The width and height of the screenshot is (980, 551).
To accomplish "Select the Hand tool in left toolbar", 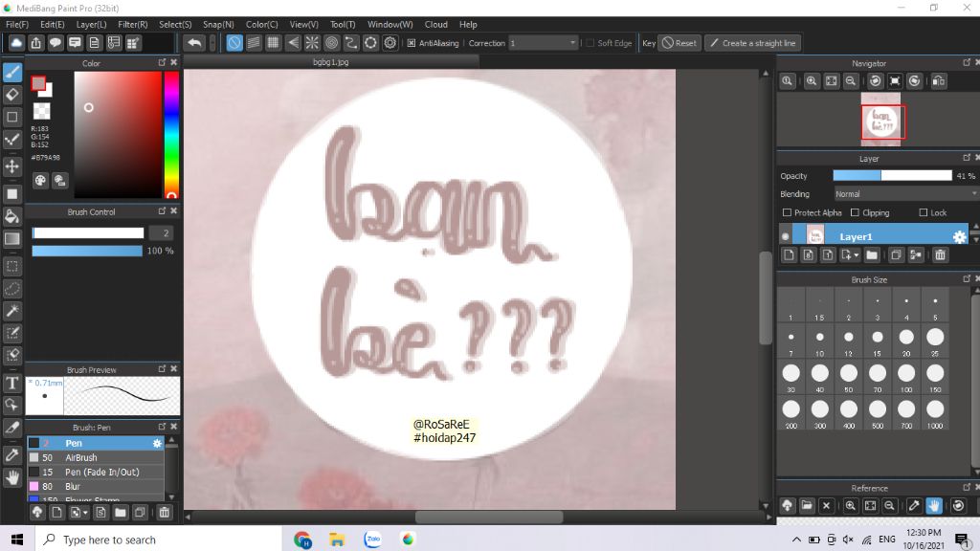I will pyautogui.click(x=11, y=478).
